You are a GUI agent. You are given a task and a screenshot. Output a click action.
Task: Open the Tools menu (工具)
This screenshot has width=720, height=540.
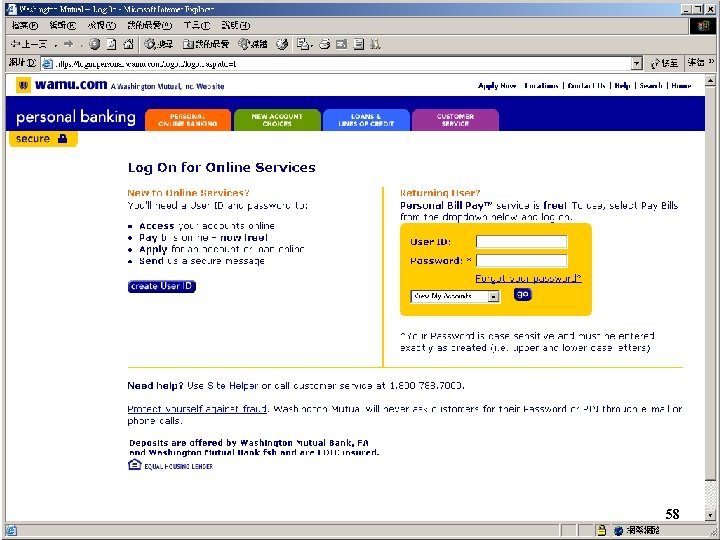(x=197, y=25)
